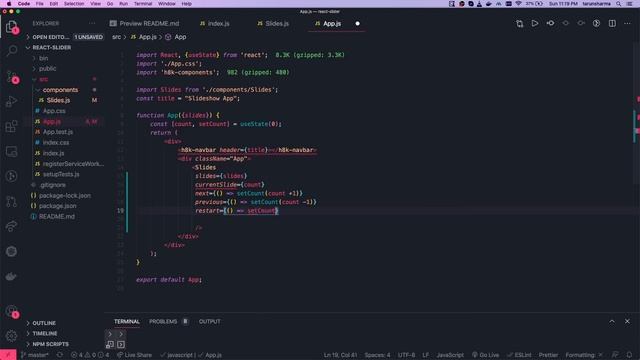Open the Selection menu
This screenshot has width=640, height=360.
(x=74, y=4)
